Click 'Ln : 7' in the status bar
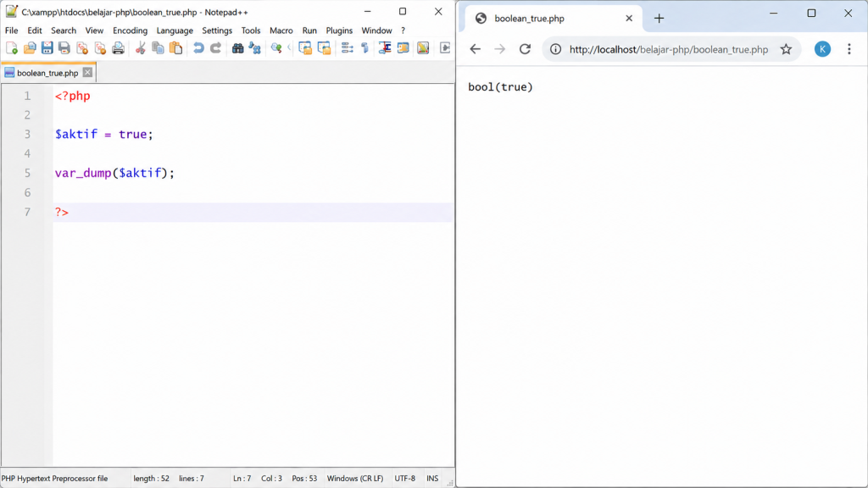The image size is (868, 488). (242, 479)
